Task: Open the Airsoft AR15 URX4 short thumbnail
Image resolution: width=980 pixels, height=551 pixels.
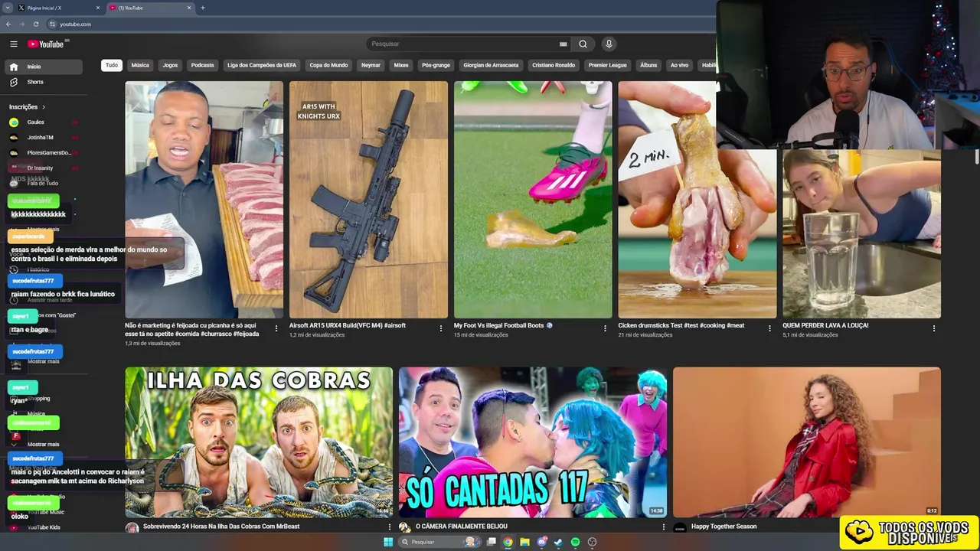Action: [x=368, y=200]
